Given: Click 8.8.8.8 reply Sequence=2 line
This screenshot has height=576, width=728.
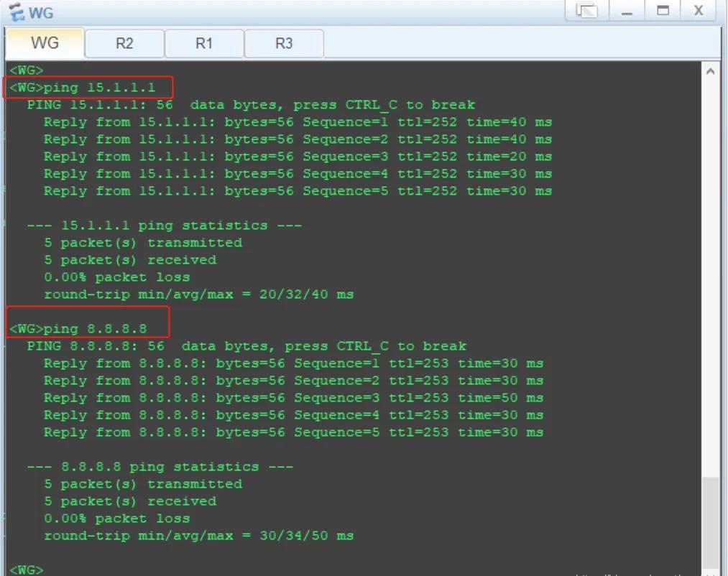Looking at the screenshot, I should [x=293, y=381].
